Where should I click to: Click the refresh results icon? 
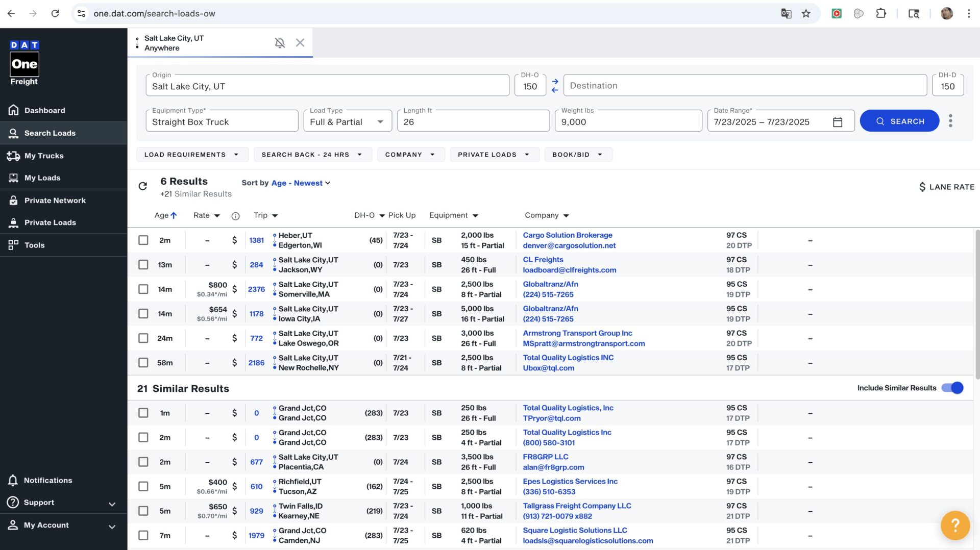coord(143,186)
